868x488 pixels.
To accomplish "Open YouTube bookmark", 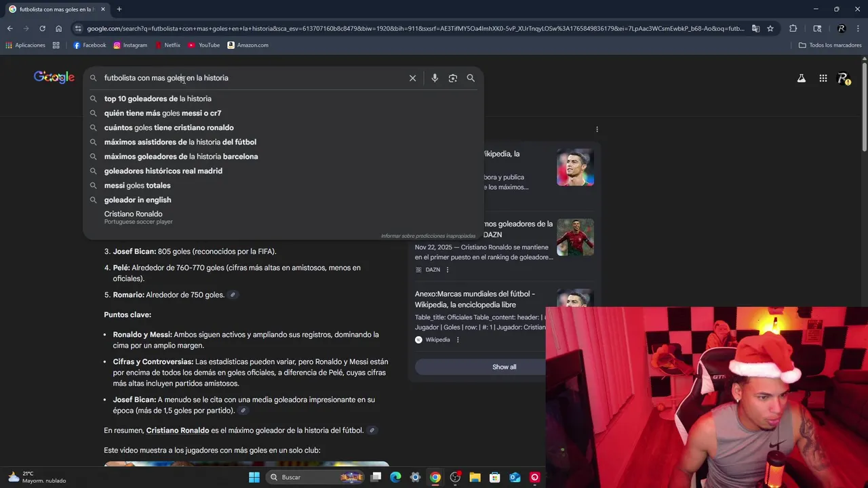I will click(x=204, y=45).
